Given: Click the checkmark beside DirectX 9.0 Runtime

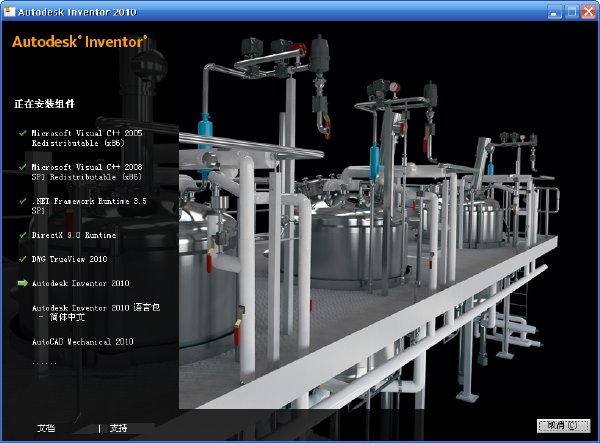Looking at the screenshot, I should [23, 235].
